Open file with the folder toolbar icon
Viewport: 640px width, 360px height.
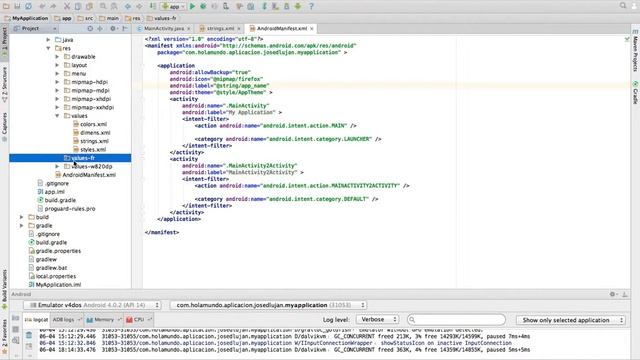click(6, 6)
